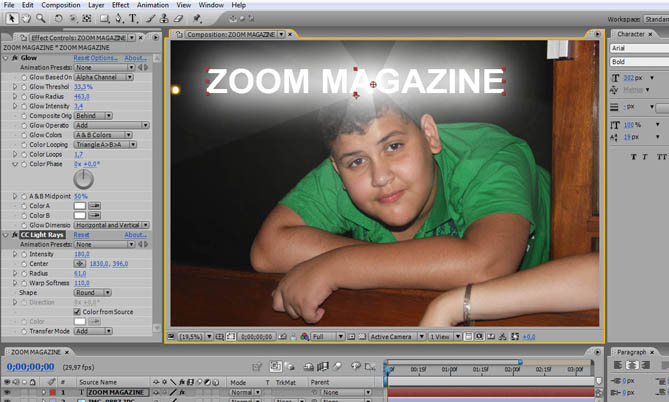669x402 pixels.
Task: Select the Rotation tool
Action: tap(59, 18)
